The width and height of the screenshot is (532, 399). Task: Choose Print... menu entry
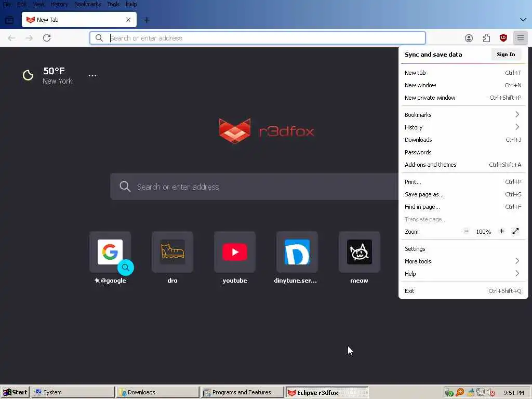(463, 182)
